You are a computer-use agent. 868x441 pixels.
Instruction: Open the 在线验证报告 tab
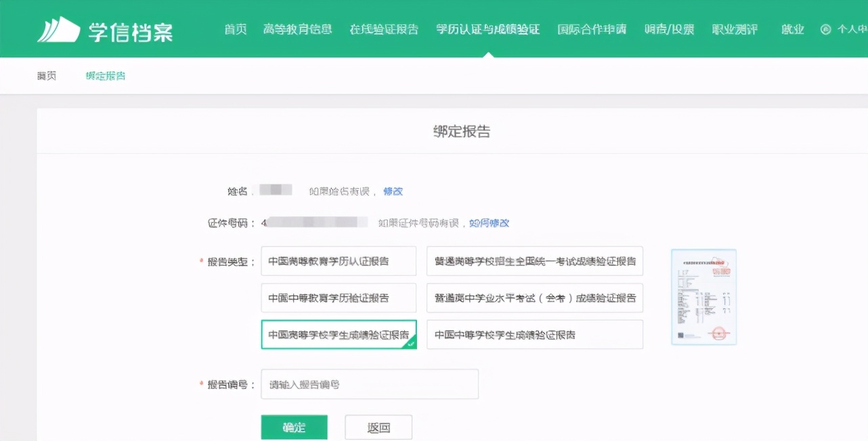[x=384, y=29]
